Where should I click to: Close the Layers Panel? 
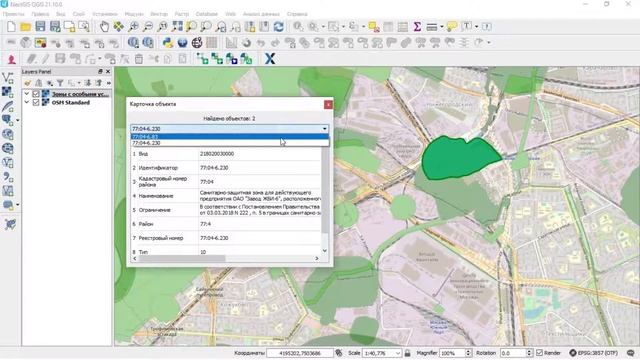[x=108, y=71]
